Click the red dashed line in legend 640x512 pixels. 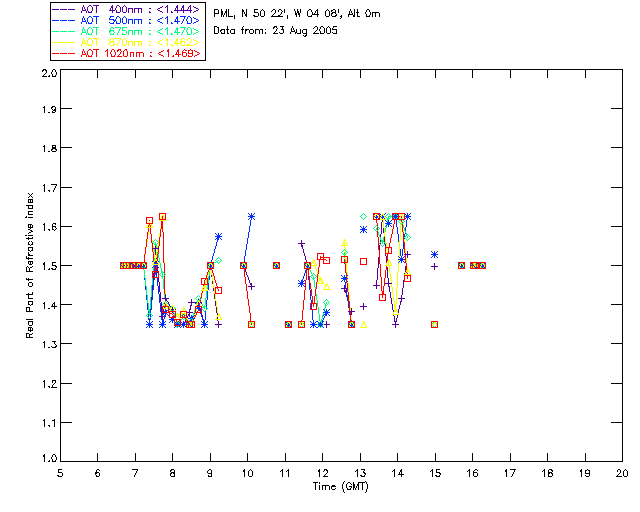click(64, 53)
